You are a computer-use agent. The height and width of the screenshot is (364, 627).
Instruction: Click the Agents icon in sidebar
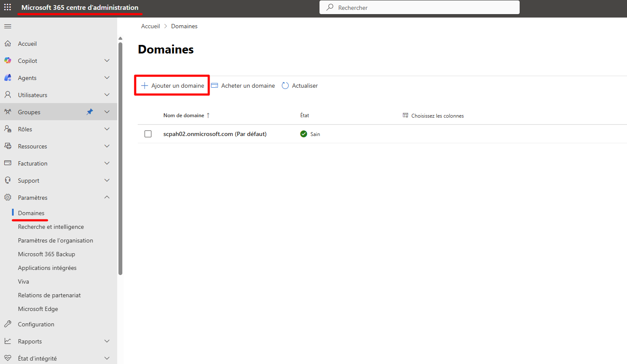[8, 78]
